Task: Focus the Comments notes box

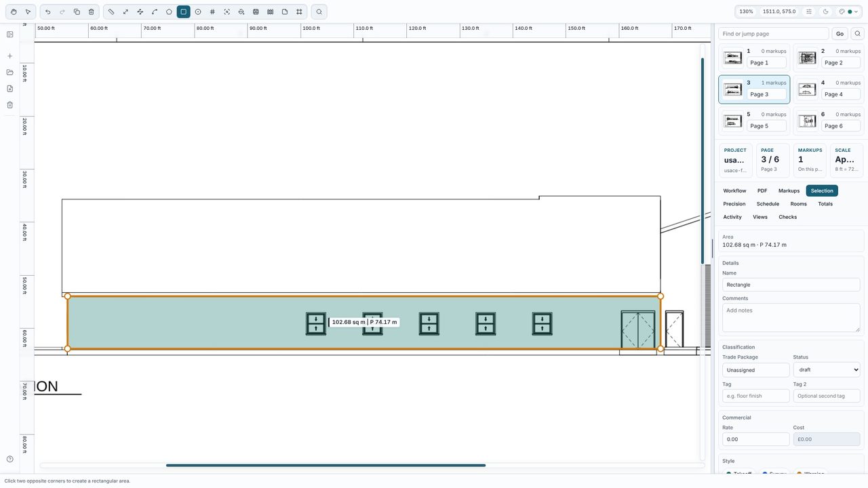Action: [791, 318]
